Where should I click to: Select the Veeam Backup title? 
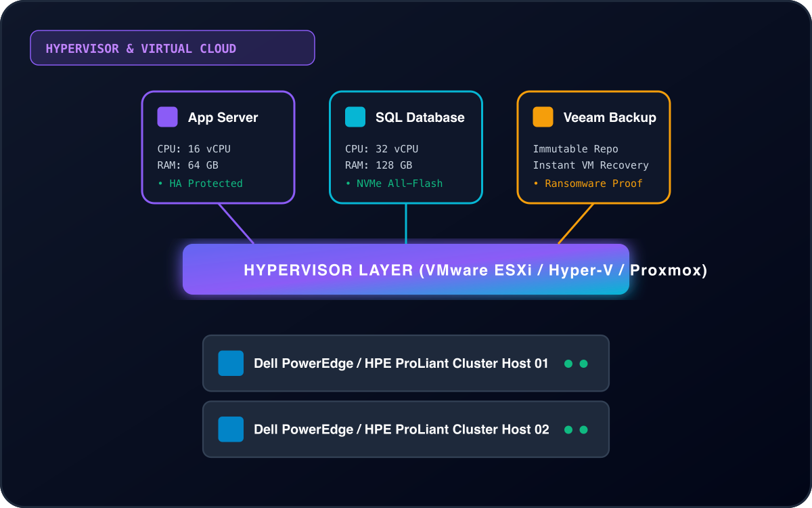pyautogui.click(x=610, y=117)
